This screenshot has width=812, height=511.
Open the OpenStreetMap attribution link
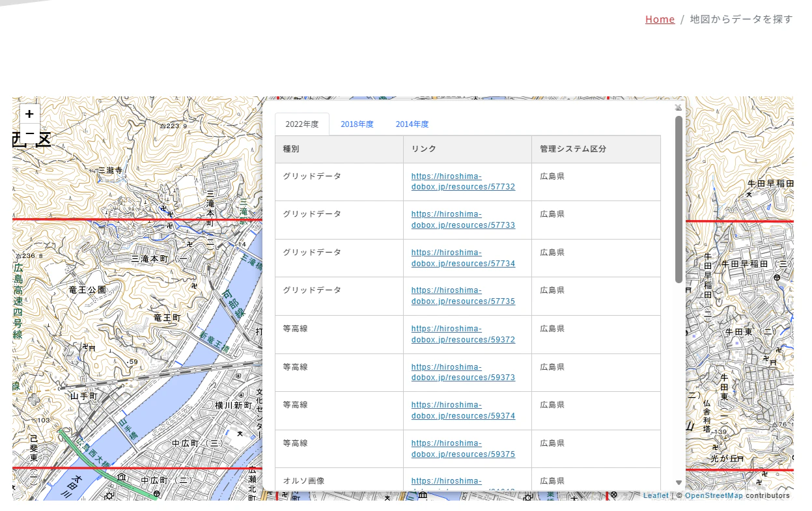(714, 496)
